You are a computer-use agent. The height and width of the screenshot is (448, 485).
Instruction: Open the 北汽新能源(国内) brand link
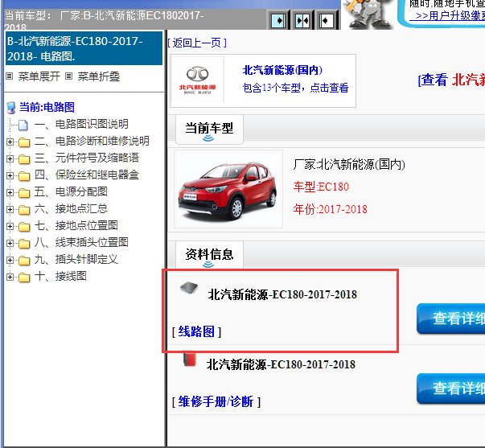click(282, 70)
